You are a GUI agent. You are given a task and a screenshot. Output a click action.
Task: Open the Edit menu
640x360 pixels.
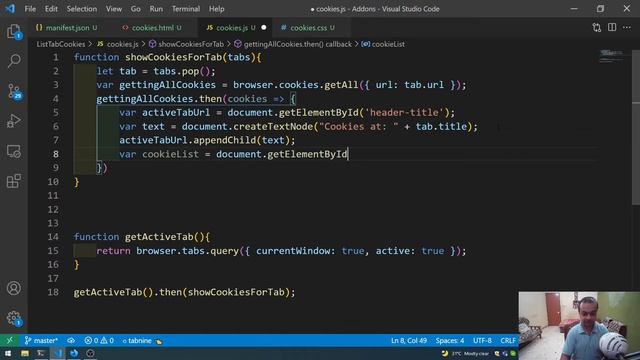coord(51,9)
